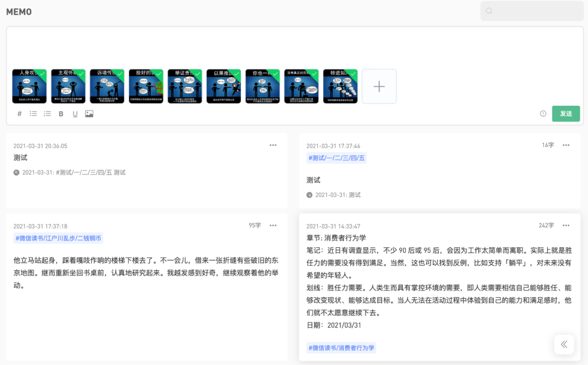Open the 捡好的 image thumbnail
Screen dimensions: 588x365
(146, 86)
